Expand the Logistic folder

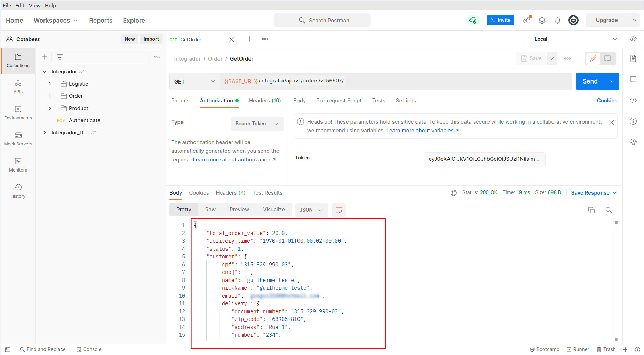(50, 84)
